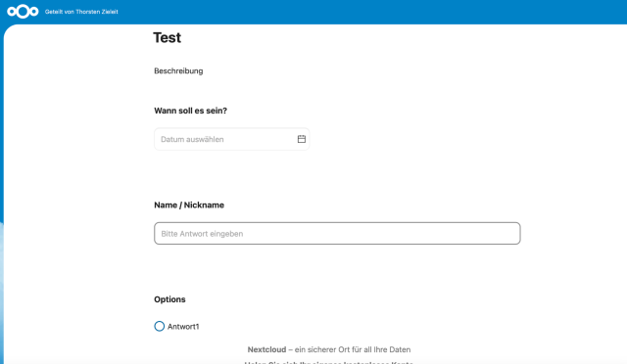Focus the Name / Nickname answer field
Screen dimensions: 627x364
pyautogui.click(x=337, y=233)
